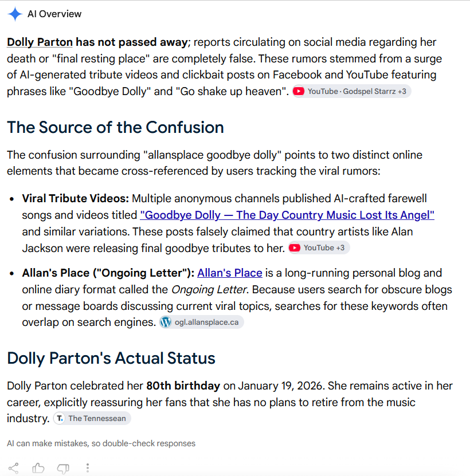Click the Dolly Parton's Actual Status heading

(x=111, y=358)
